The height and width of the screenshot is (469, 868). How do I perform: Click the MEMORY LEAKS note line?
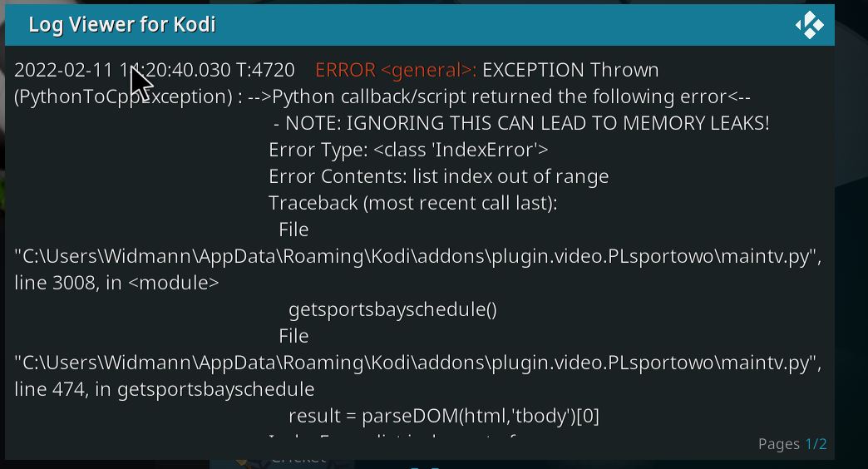tap(521, 123)
